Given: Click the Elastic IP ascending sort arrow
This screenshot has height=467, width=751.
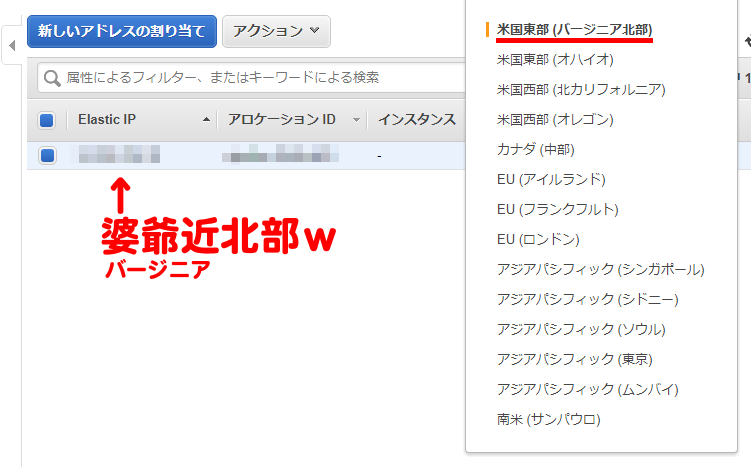Looking at the screenshot, I should click(206, 119).
